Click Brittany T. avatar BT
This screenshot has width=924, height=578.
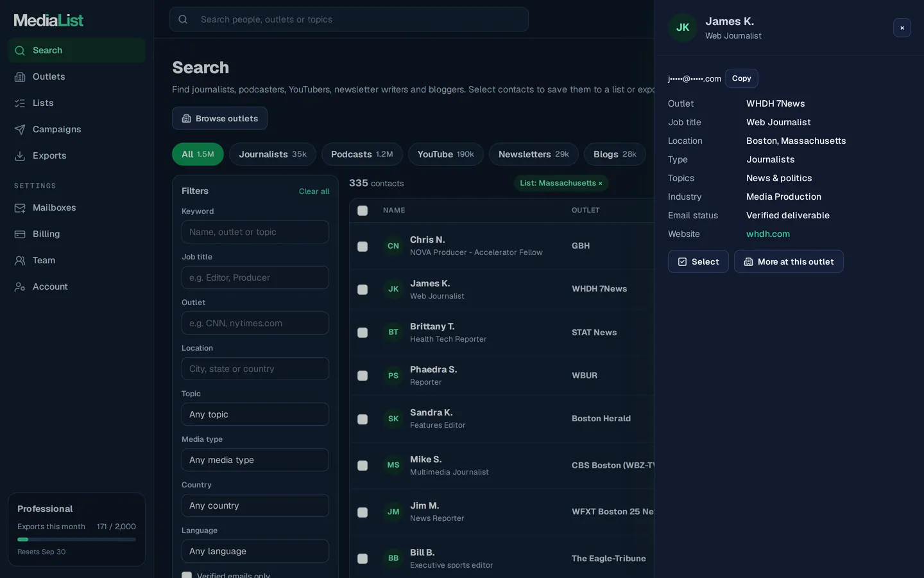(393, 332)
